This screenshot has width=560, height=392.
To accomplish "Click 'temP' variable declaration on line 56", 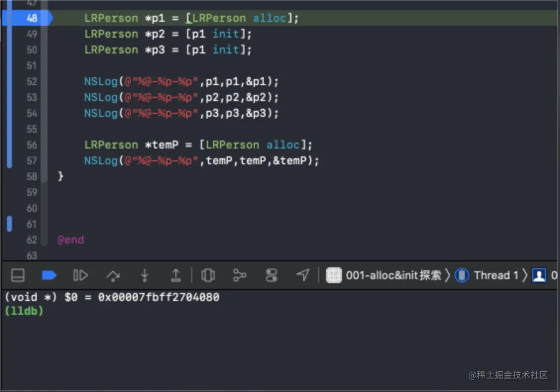I will pyautogui.click(x=165, y=145).
